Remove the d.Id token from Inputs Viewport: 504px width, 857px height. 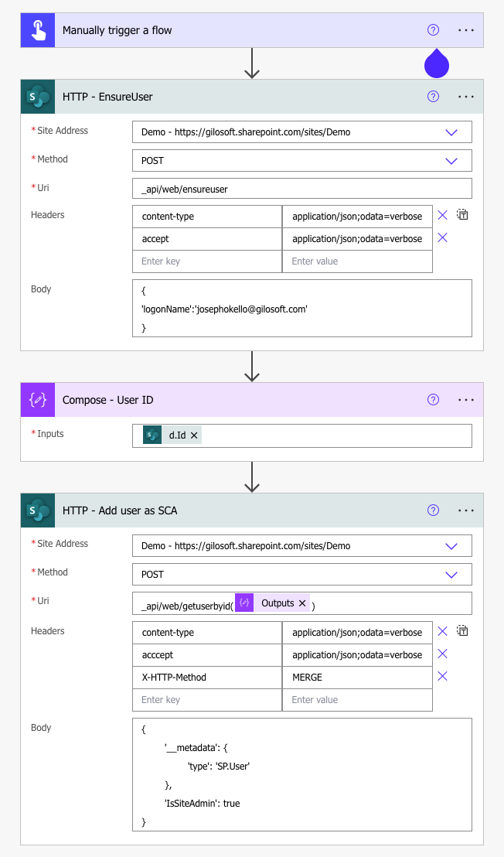pyautogui.click(x=196, y=435)
